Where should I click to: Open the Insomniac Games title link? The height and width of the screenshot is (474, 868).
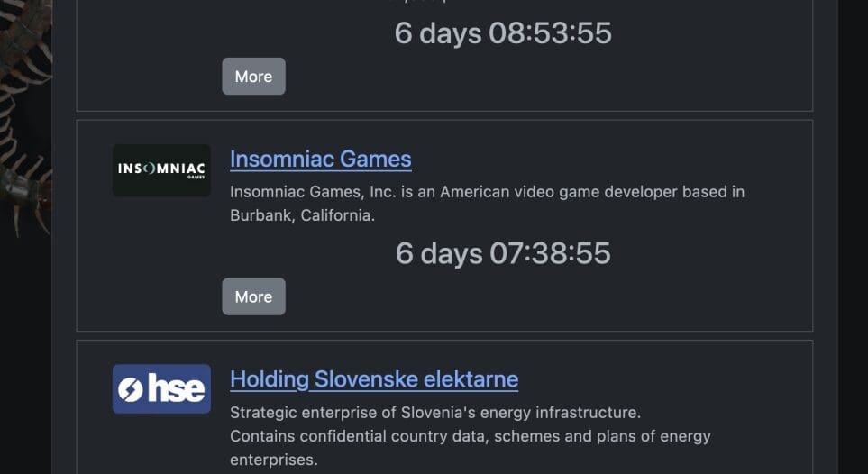coord(320,160)
